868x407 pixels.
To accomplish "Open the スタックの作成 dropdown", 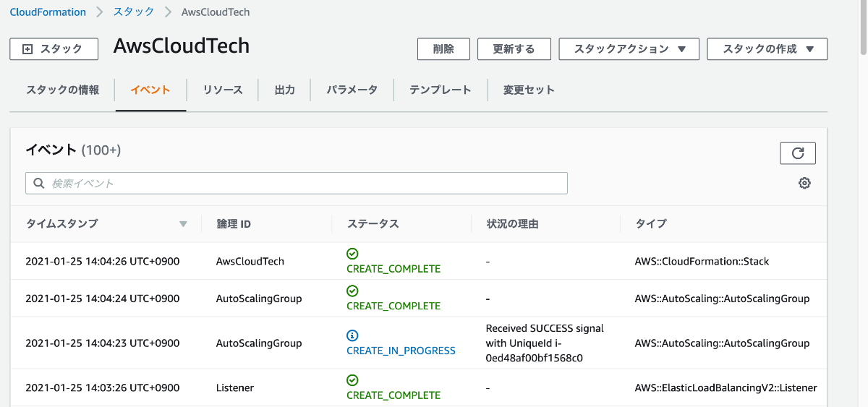I will (x=767, y=49).
